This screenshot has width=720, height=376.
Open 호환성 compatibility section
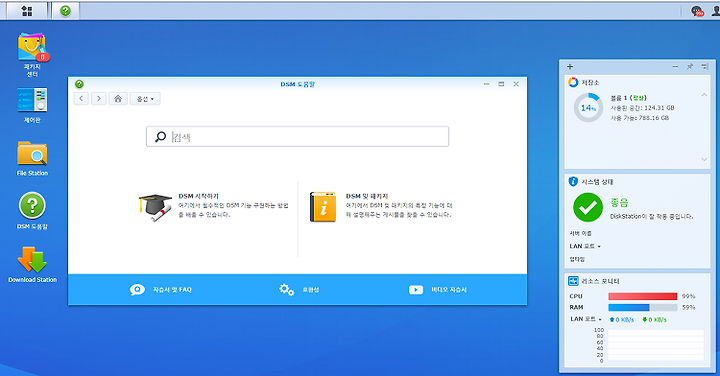pos(299,290)
